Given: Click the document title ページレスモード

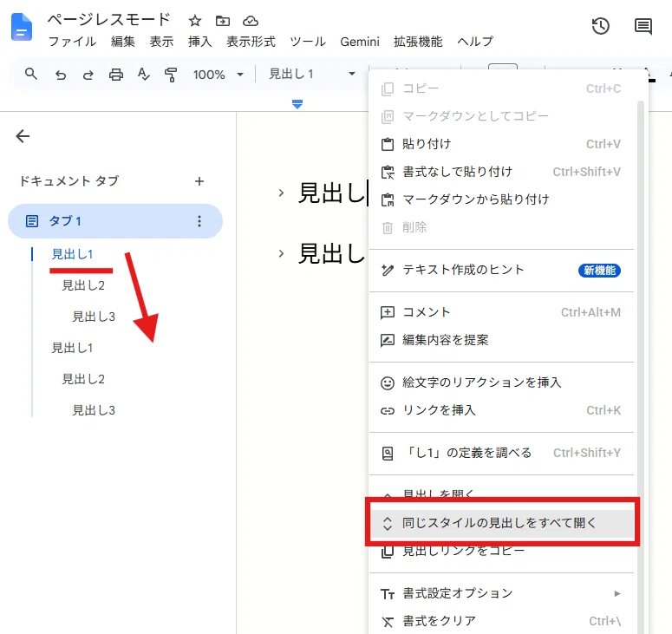Looking at the screenshot, I should click(x=109, y=20).
